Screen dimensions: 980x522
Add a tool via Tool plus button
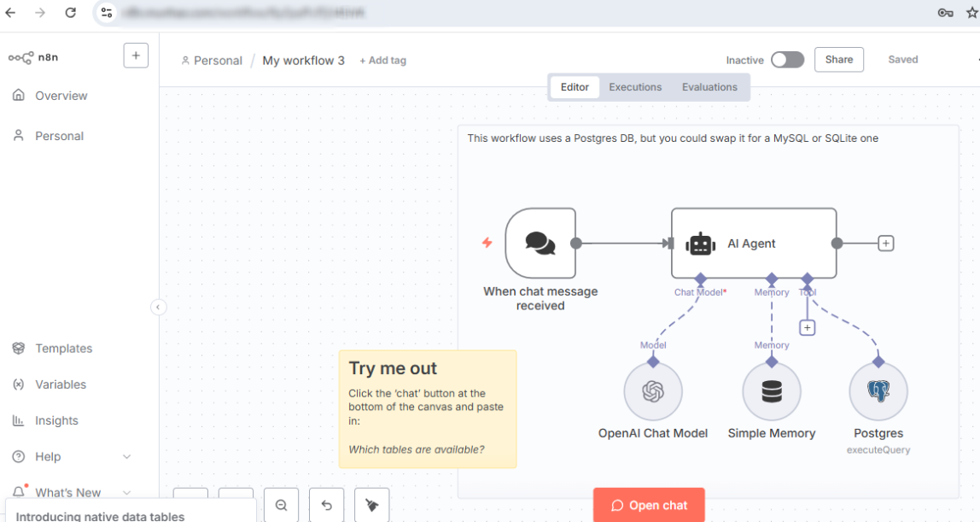(808, 327)
